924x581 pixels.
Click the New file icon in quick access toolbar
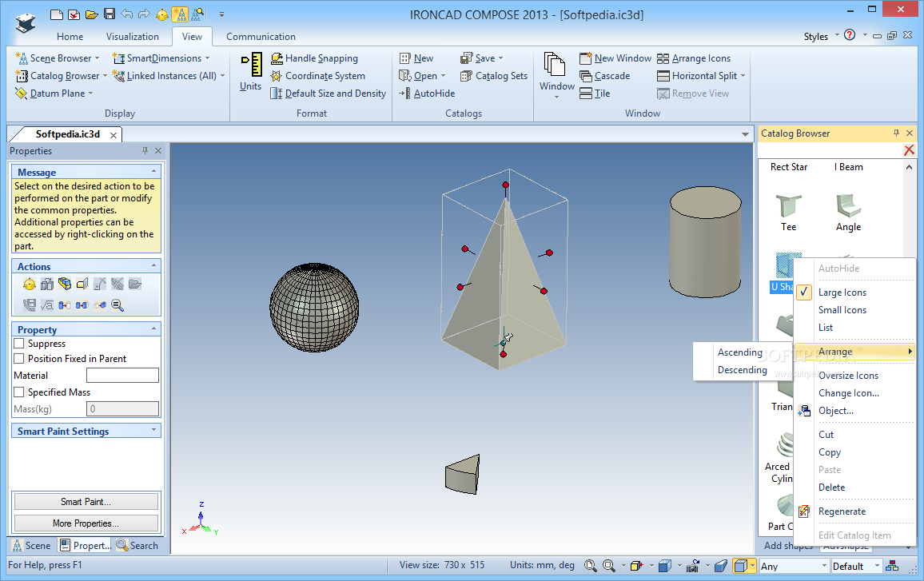(56, 14)
